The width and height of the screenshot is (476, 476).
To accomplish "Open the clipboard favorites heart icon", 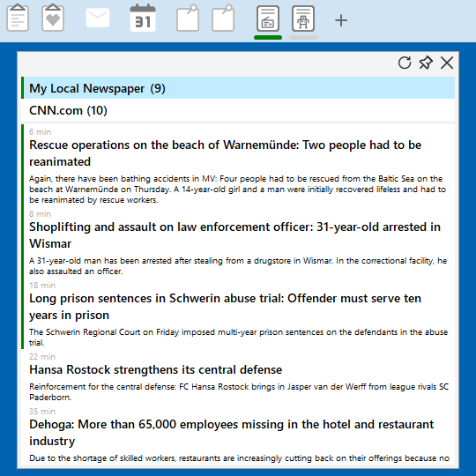I will [53, 19].
